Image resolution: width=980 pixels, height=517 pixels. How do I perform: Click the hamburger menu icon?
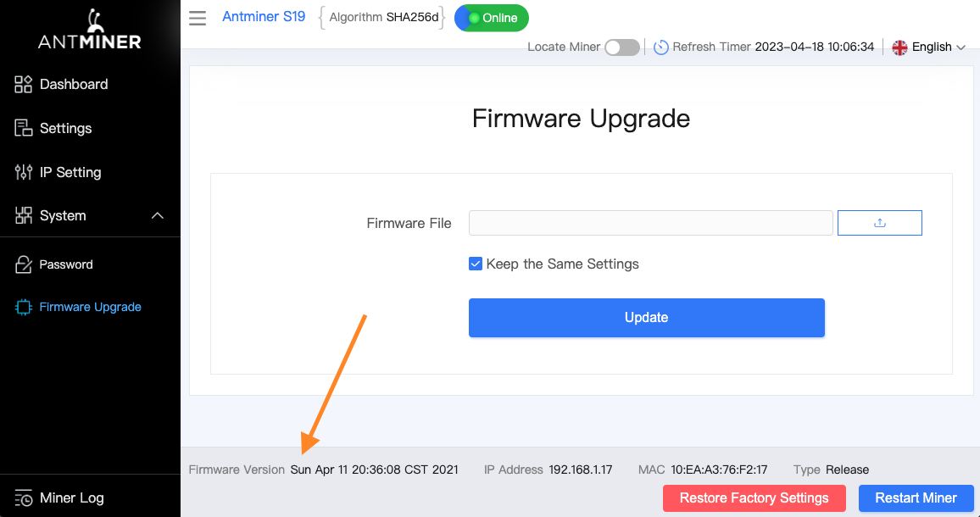[x=198, y=18]
